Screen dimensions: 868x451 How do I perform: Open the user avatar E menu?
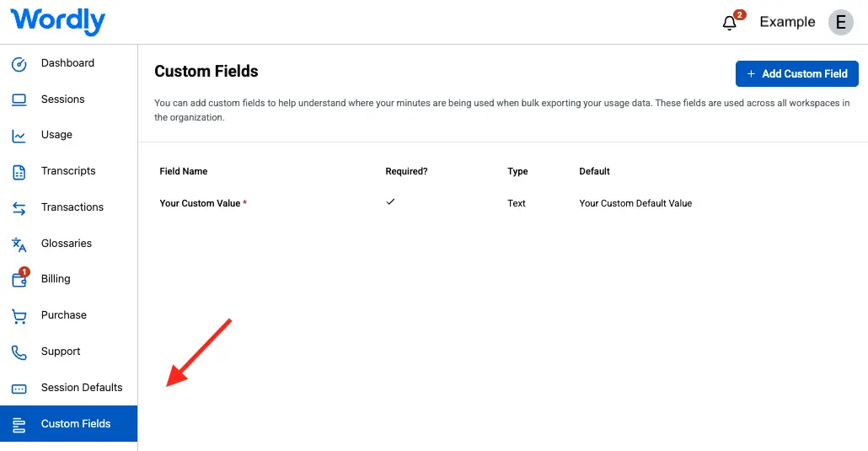pos(840,22)
